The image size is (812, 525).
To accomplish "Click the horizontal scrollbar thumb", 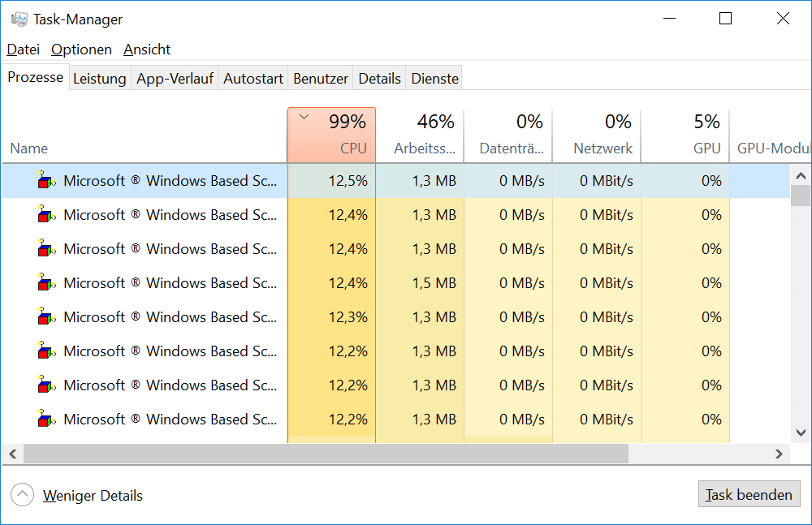I will (x=325, y=454).
